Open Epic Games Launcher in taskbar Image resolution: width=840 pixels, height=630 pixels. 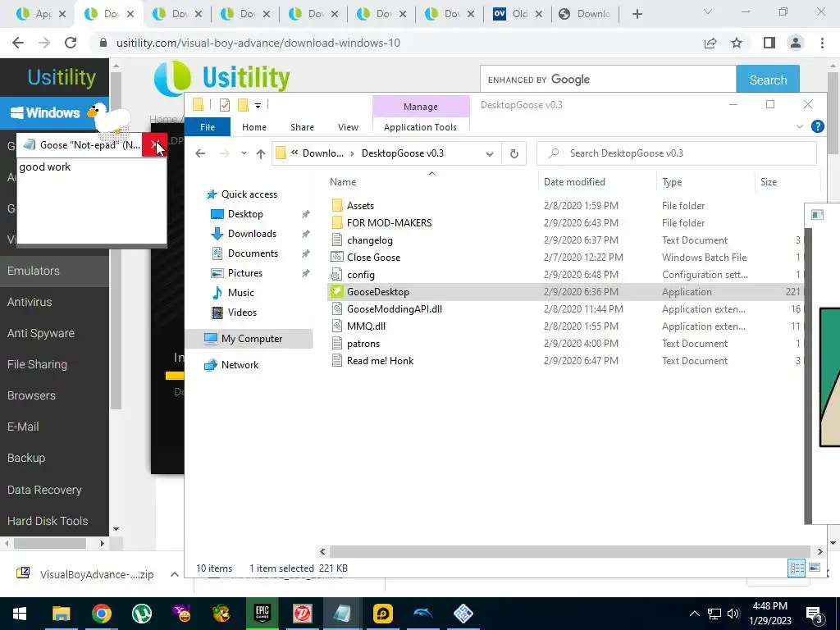tap(262, 614)
